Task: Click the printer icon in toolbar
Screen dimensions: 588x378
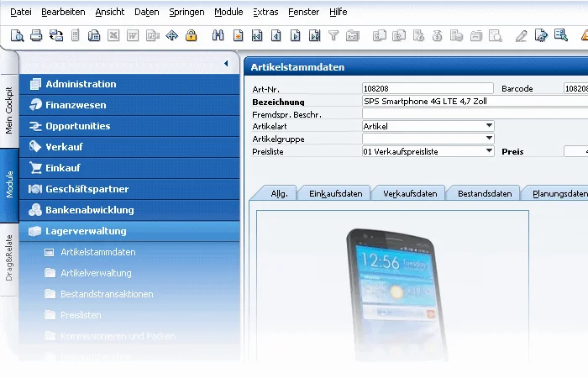Action: [x=36, y=35]
